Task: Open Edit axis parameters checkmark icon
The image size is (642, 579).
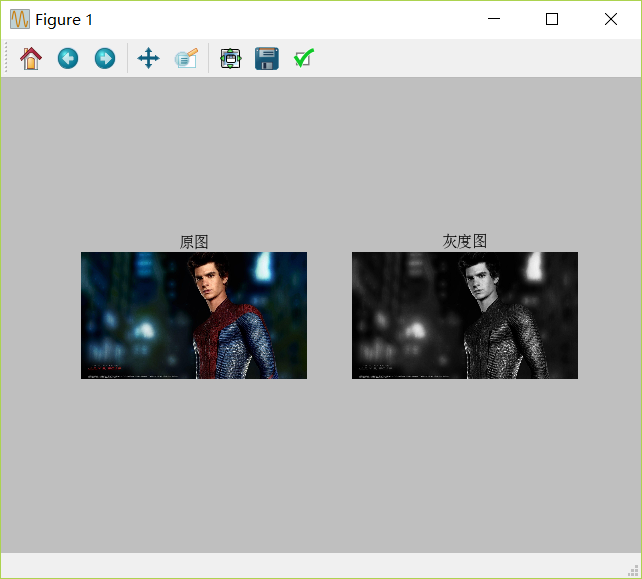Action: point(304,58)
